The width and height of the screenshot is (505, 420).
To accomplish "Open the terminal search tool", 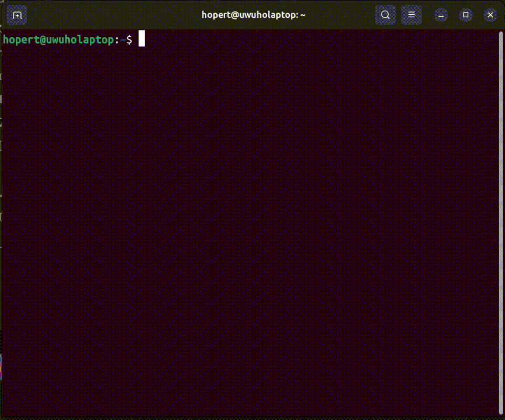I will pyautogui.click(x=385, y=15).
